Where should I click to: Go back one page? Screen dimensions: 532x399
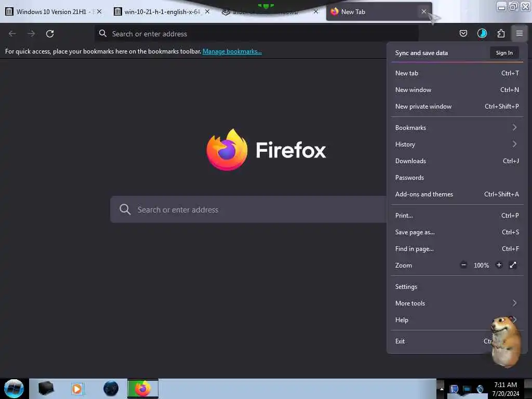click(x=12, y=34)
